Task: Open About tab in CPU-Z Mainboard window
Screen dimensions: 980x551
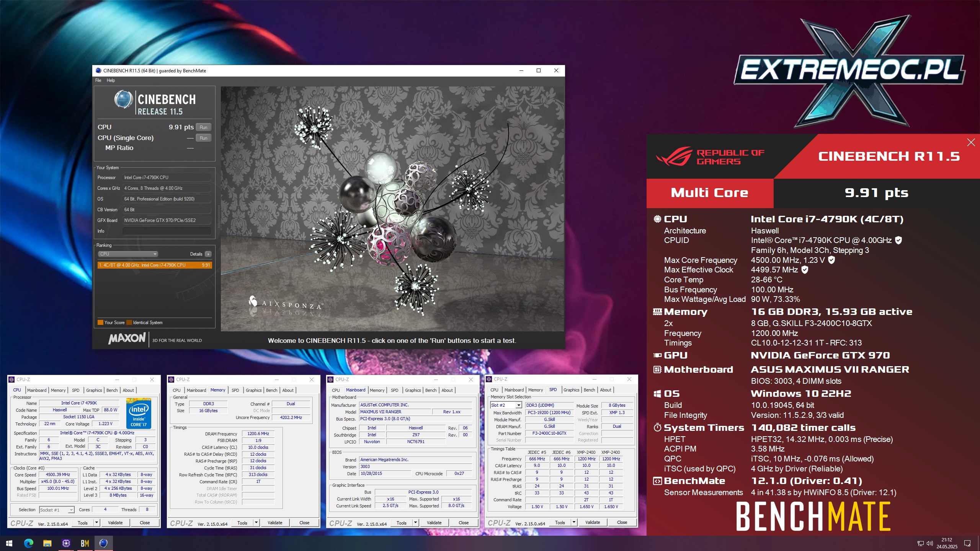Action: pyautogui.click(x=447, y=390)
